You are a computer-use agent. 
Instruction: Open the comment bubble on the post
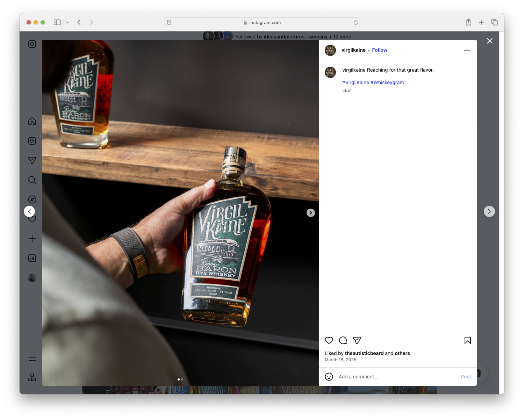click(x=343, y=340)
